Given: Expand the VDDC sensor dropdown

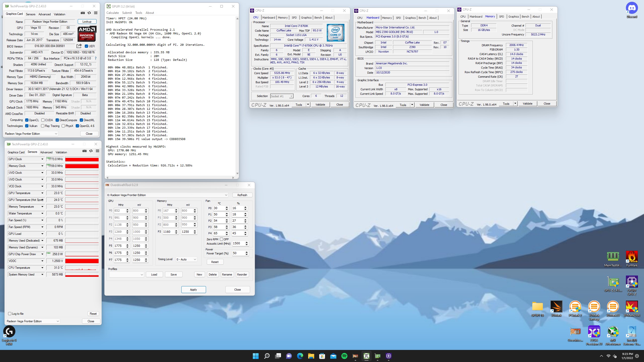Looking at the screenshot, I should click(42, 261).
